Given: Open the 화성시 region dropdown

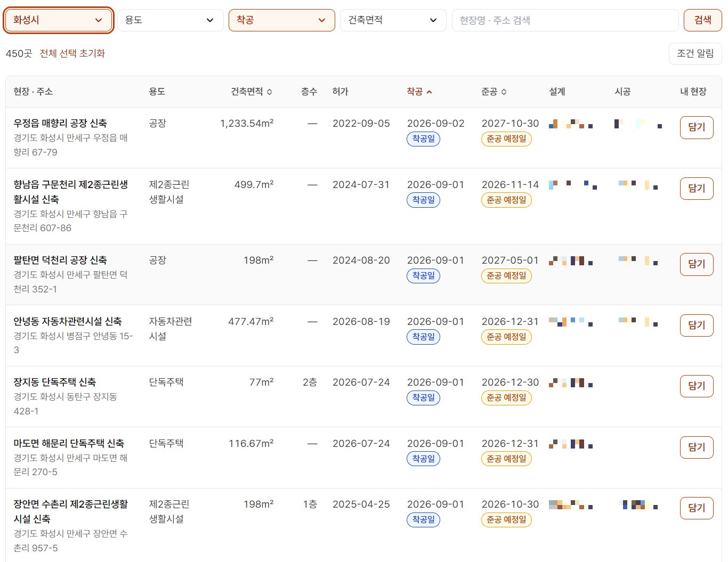Looking at the screenshot, I should click(59, 20).
